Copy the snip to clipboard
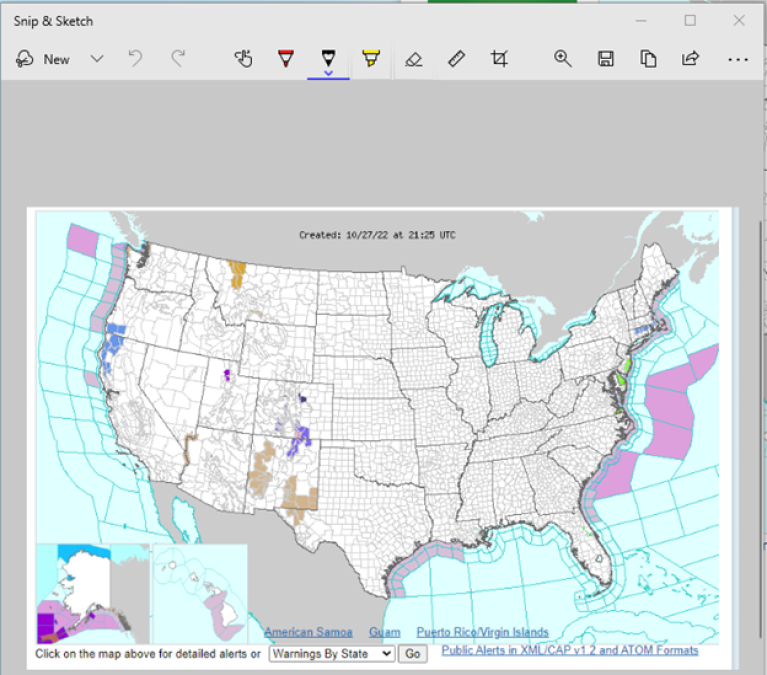This screenshot has width=767, height=675. point(648,59)
